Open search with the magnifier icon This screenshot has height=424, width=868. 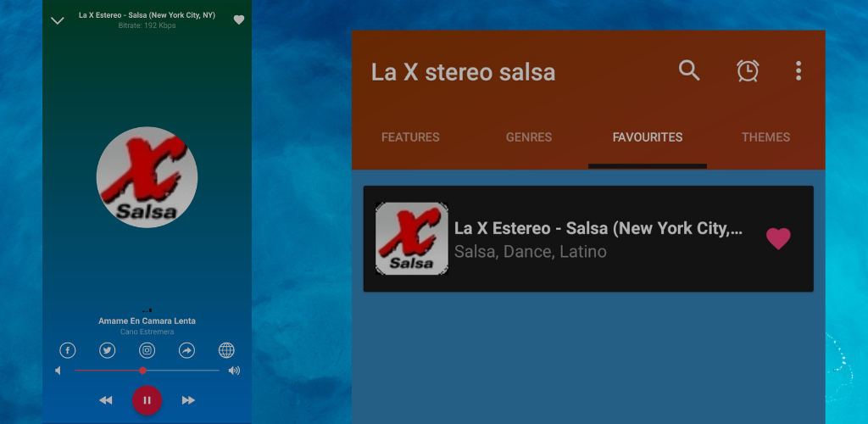(689, 71)
